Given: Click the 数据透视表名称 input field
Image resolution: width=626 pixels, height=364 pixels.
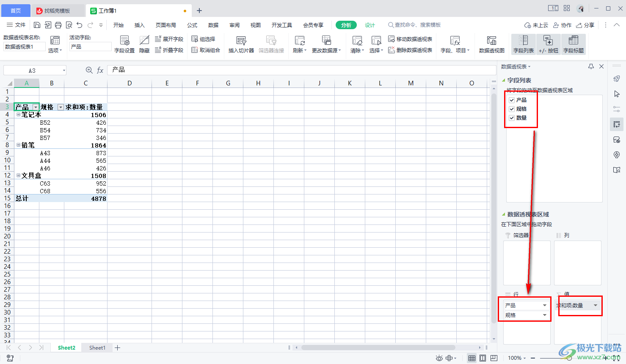Looking at the screenshot, I should point(25,47).
